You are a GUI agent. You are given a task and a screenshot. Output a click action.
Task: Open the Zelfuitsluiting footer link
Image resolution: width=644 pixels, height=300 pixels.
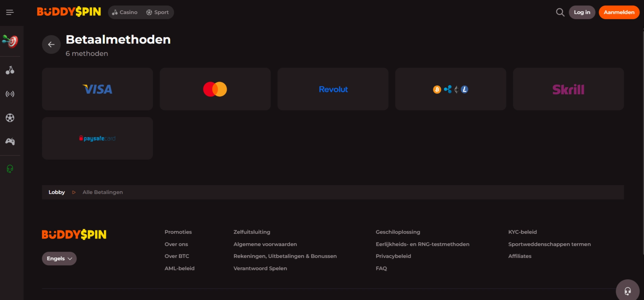click(x=252, y=232)
